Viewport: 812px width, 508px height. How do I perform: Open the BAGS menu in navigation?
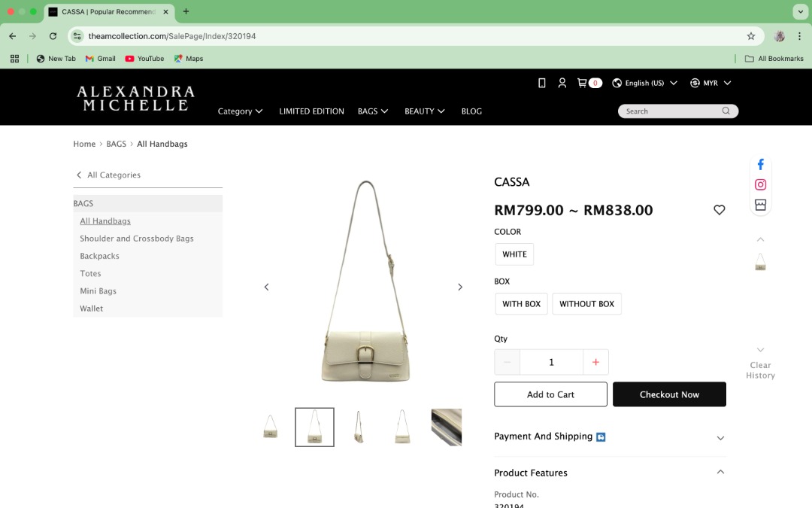[x=373, y=111]
